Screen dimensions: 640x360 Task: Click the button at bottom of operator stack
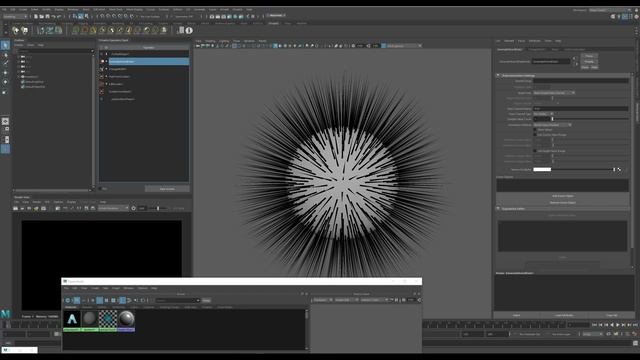click(167, 189)
